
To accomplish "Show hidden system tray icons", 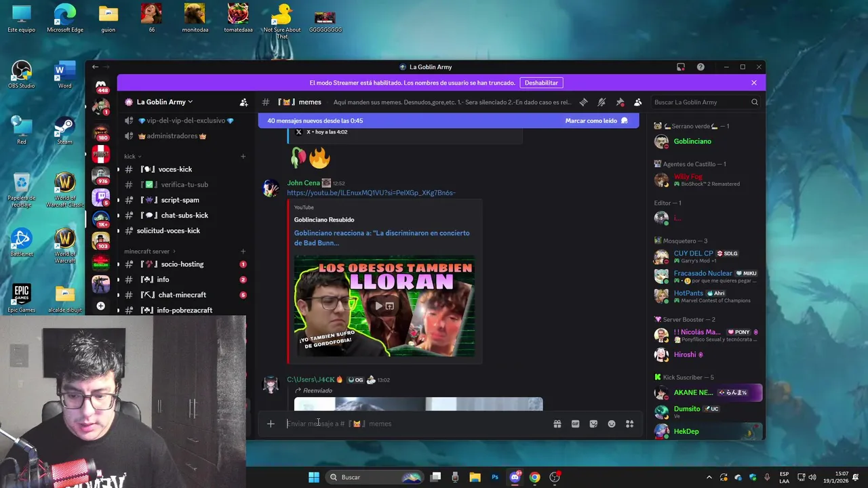I will point(709,477).
